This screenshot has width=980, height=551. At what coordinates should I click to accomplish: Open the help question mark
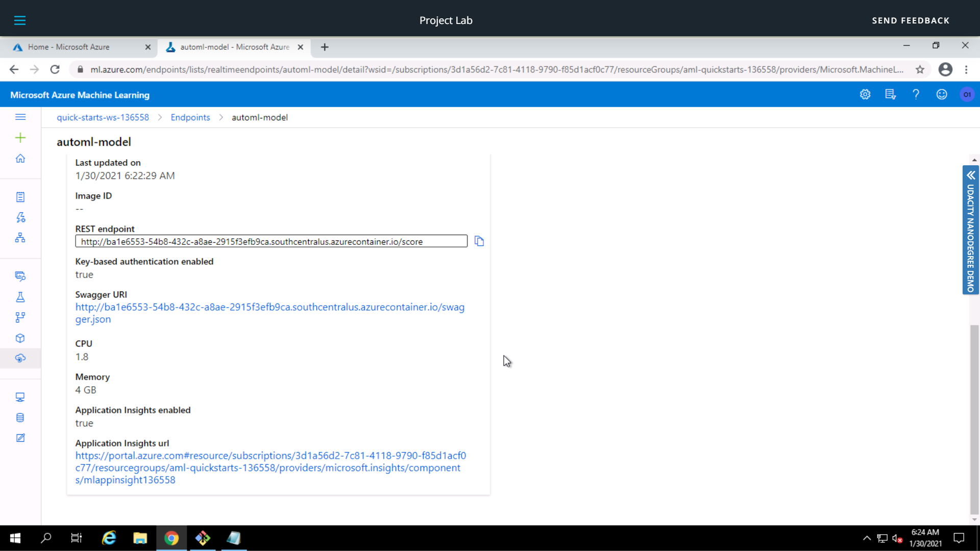pyautogui.click(x=916, y=94)
